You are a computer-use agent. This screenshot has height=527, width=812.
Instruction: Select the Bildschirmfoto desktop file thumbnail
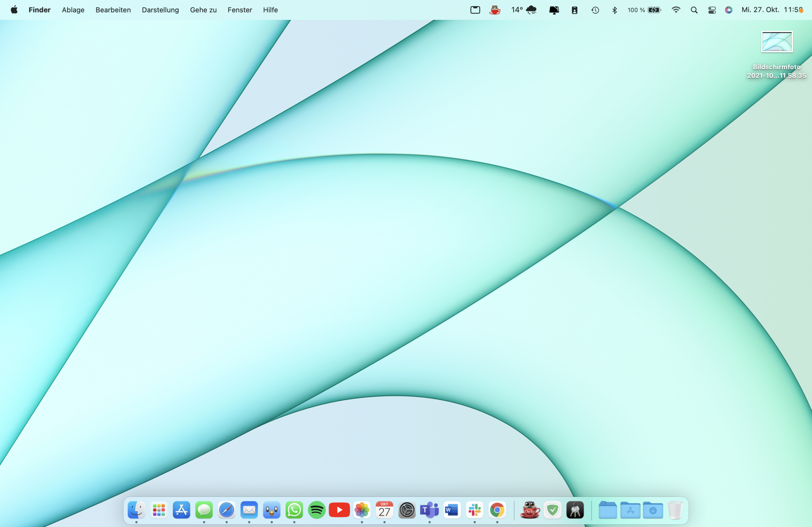click(776, 42)
